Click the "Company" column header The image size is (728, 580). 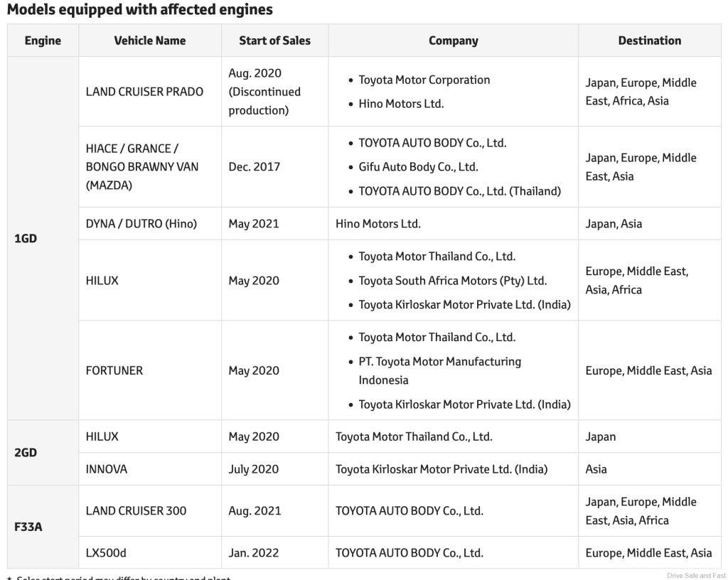coord(453,41)
